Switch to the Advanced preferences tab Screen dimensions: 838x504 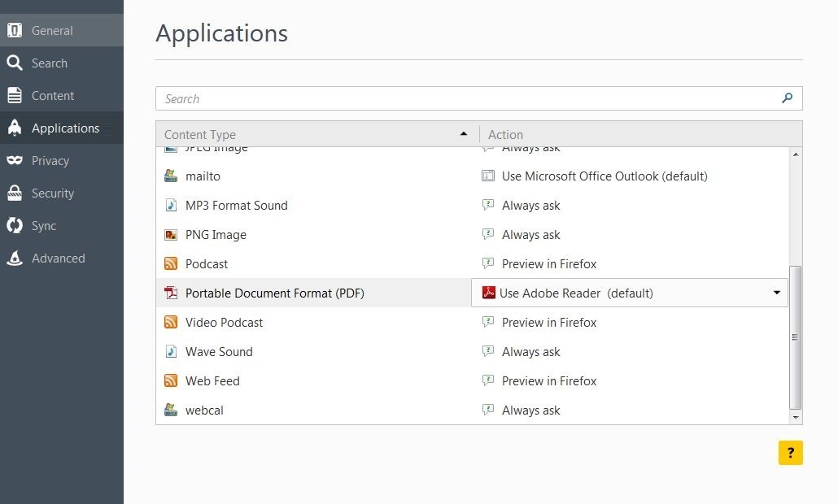(x=62, y=258)
